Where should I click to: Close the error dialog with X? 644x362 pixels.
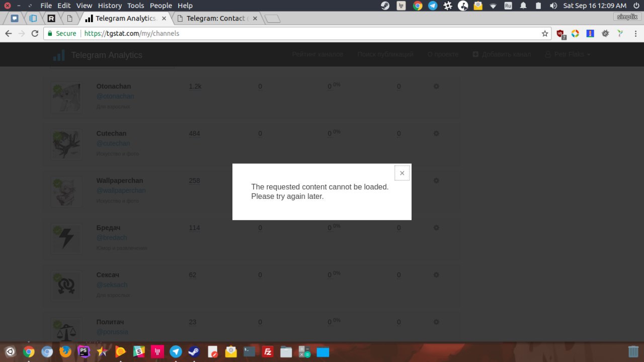402,173
